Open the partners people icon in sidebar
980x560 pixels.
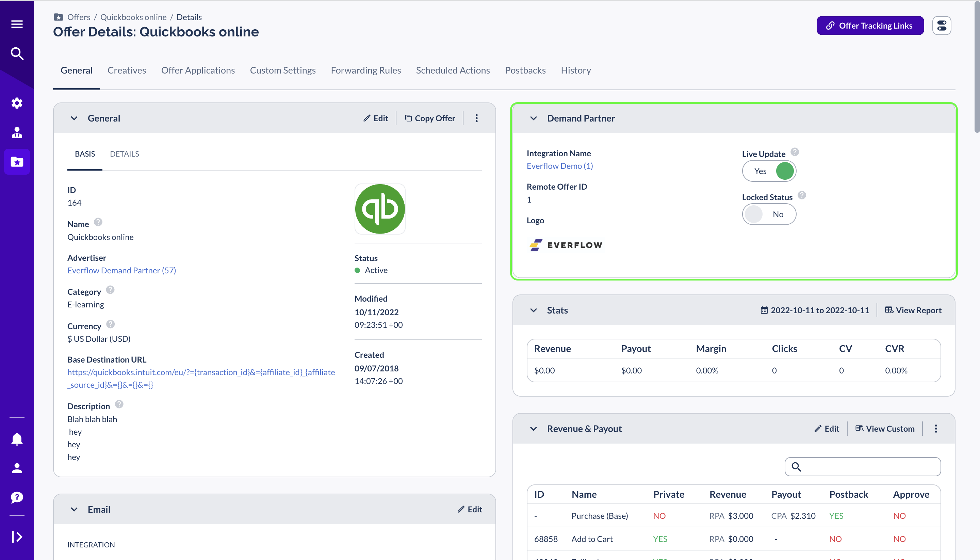coord(17,132)
